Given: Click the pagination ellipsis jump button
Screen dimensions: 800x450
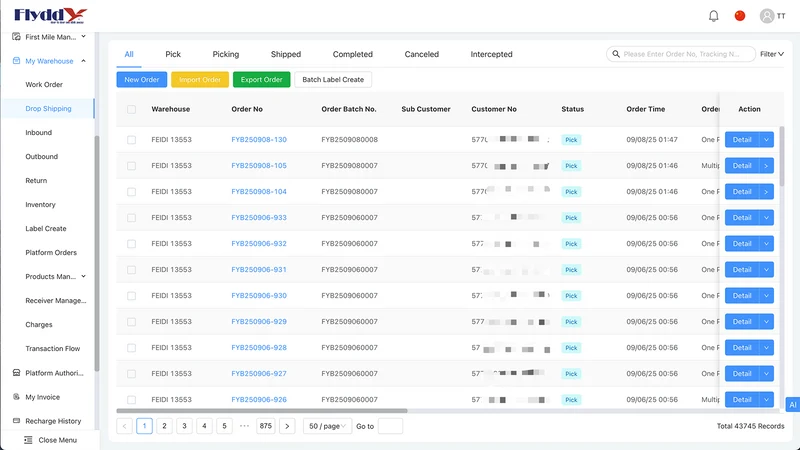Looking at the screenshot, I should click(x=244, y=426).
